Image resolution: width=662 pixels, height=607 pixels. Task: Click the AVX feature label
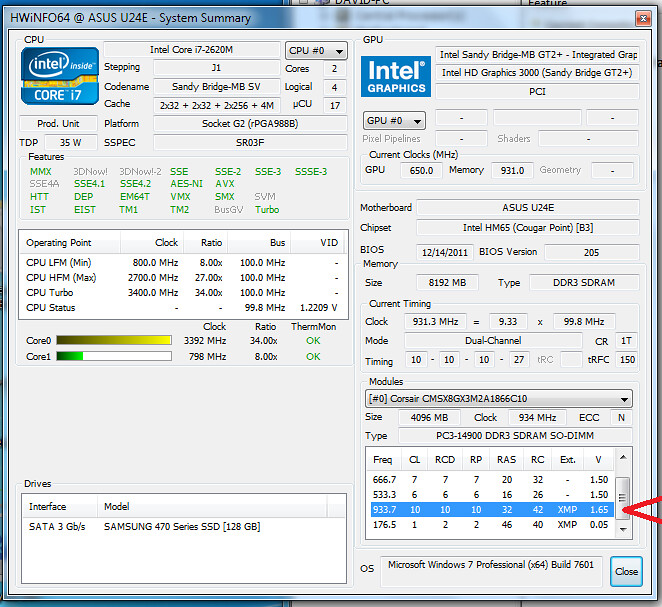pos(225,184)
